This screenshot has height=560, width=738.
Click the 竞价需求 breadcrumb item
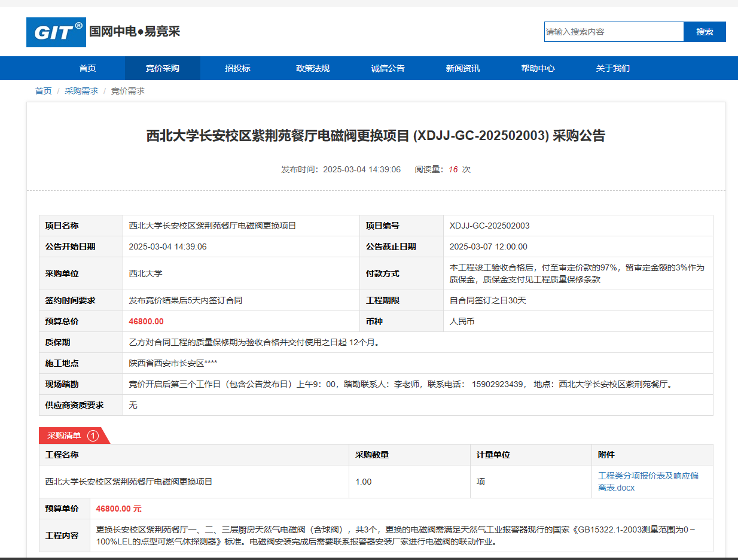128,91
